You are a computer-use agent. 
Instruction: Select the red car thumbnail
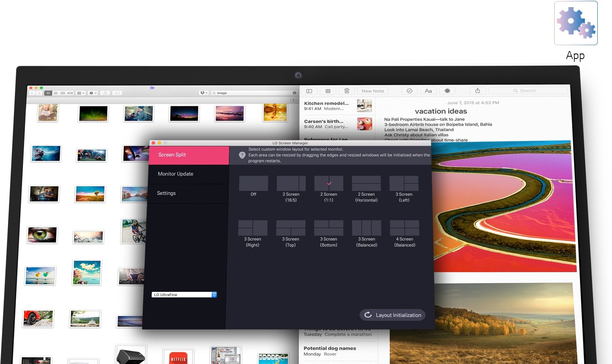click(38, 318)
